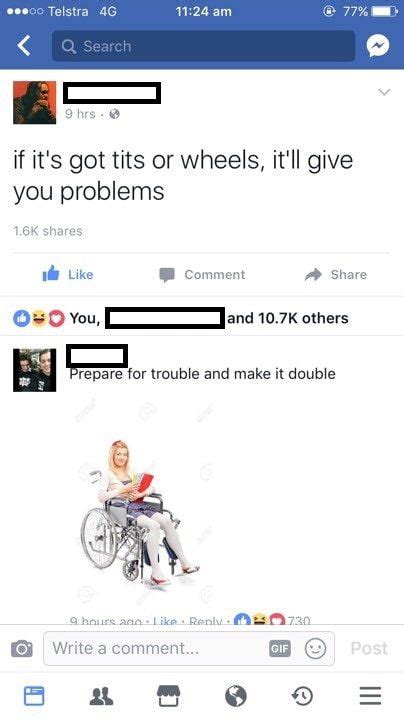Open the GIF picker in comment box
This screenshot has width=404, height=720.
pos(280,648)
